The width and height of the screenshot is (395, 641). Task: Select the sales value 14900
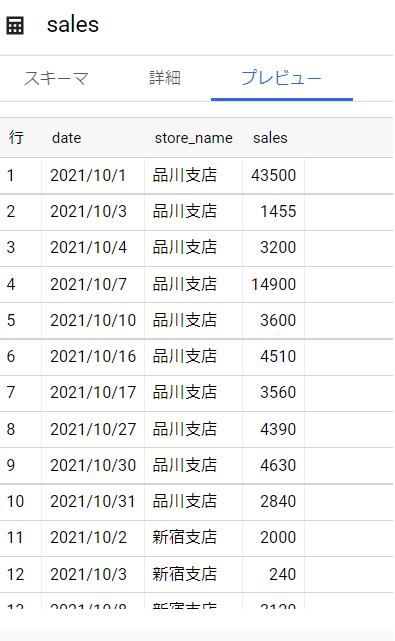coord(274,285)
